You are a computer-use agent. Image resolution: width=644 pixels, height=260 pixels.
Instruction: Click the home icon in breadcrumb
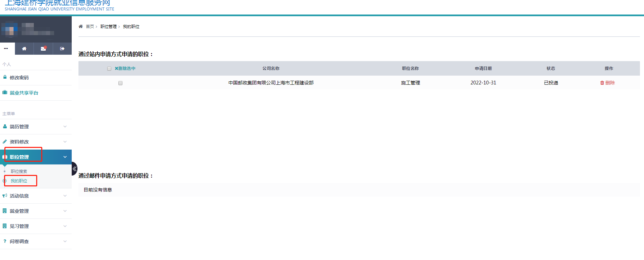pos(80,26)
